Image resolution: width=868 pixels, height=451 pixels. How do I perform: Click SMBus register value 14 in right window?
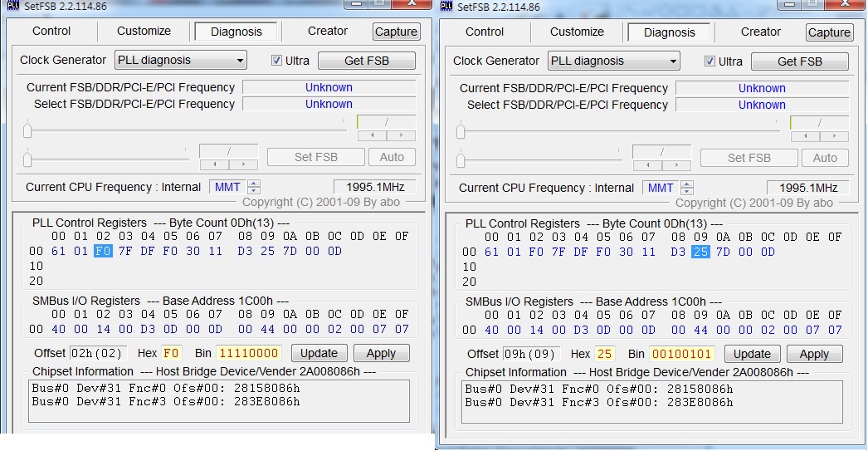click(x=536, y=330)
